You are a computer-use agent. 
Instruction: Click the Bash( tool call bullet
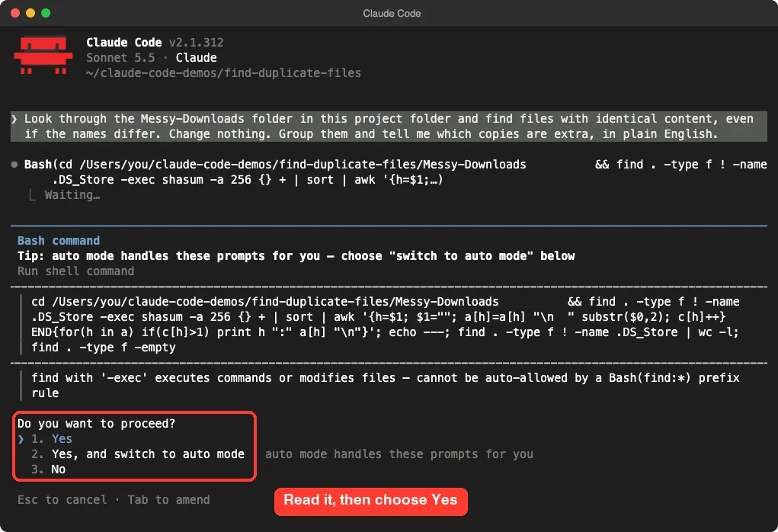click(x=14, y=165)
